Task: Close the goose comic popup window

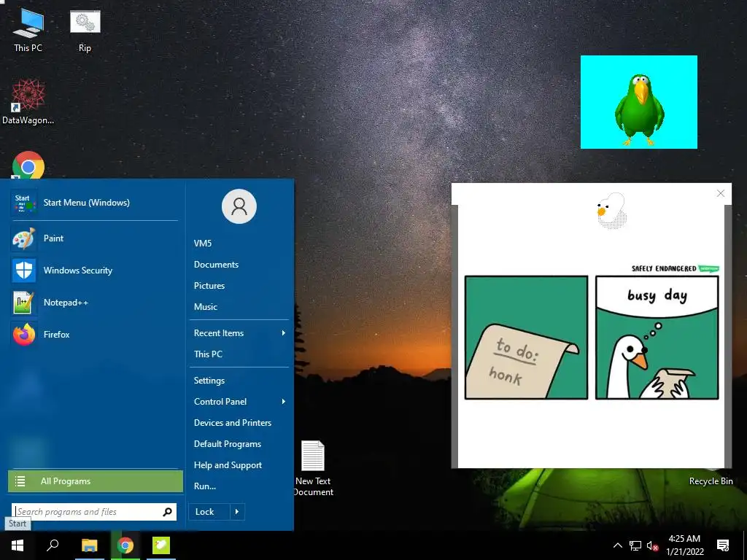Action: point(720,193)
